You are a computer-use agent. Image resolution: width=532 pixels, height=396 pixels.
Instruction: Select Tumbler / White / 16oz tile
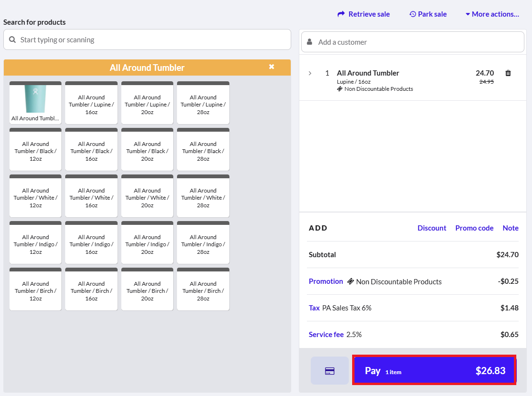[x=91, y=196]
